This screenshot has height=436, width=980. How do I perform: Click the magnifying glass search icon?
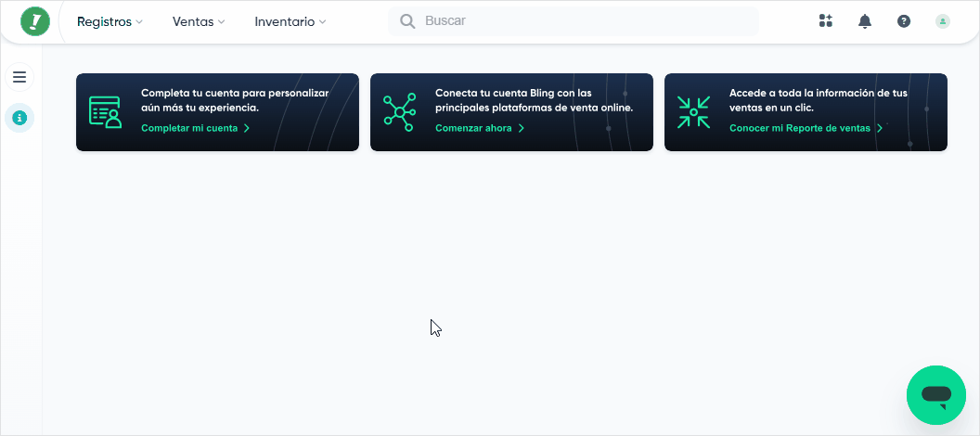tap(407, 21)
